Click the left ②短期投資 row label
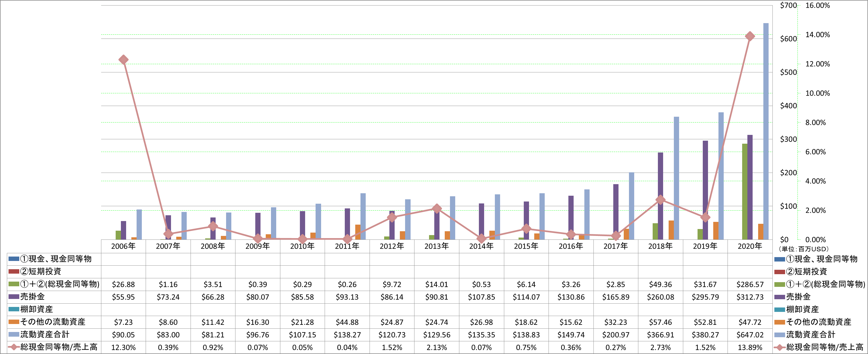Screen dimensions: 868x354 (40, 271)
